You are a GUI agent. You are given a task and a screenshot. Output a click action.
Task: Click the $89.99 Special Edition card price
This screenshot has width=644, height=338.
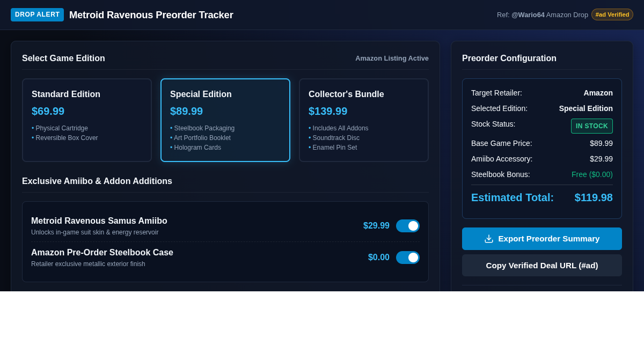click(x=186, y=111)
